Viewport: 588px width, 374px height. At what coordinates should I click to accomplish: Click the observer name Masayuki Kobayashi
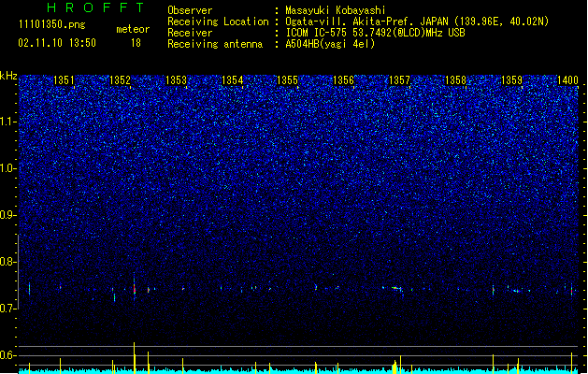[x=336, y=10]
